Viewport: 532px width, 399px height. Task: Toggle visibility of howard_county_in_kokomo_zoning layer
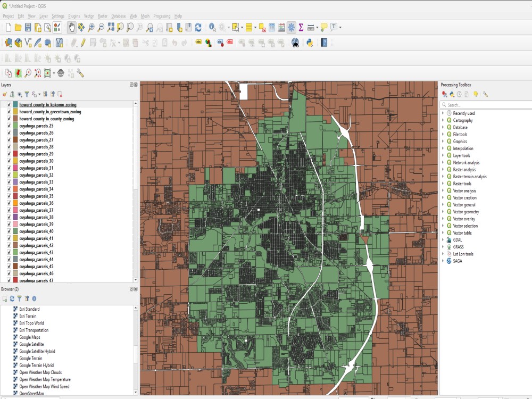[9, 104]
